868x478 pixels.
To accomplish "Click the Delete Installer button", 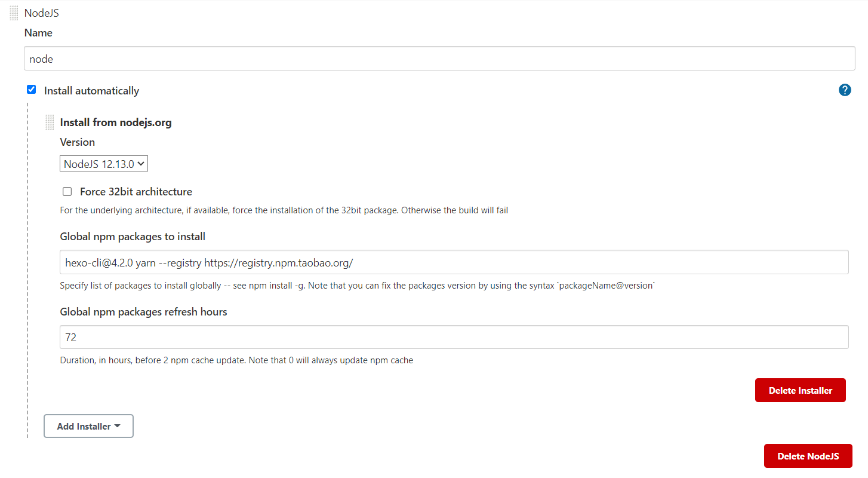I will click(800, 390).
